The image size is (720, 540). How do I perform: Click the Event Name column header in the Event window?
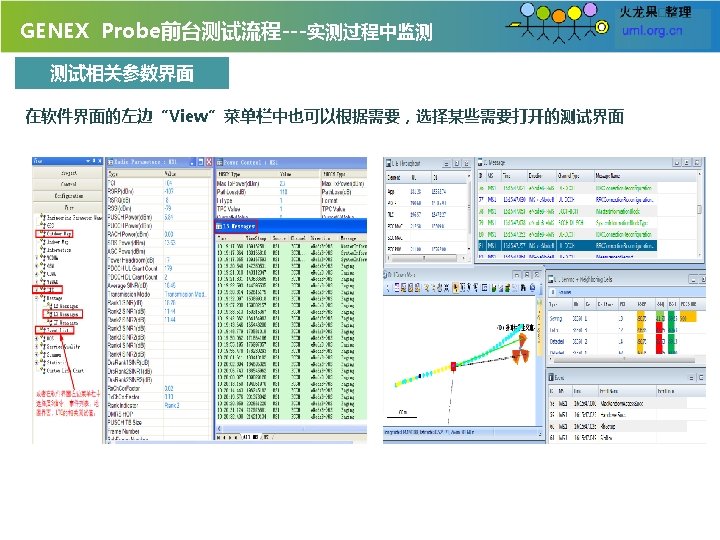tap(626, 391)
